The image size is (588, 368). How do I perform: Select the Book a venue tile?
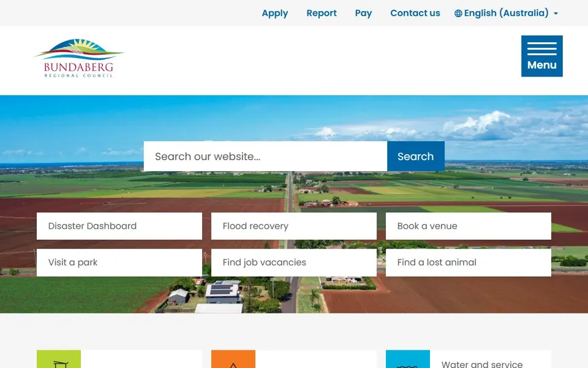coord(469,226)
